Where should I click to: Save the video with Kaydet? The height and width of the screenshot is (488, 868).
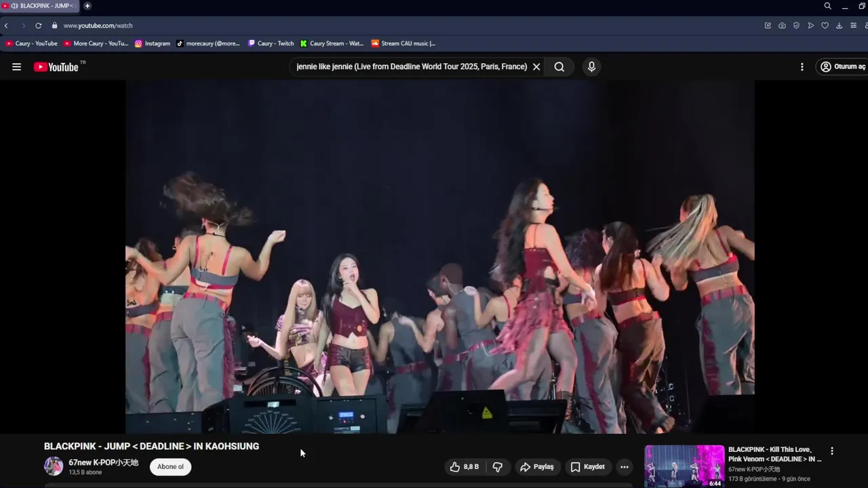587,467
